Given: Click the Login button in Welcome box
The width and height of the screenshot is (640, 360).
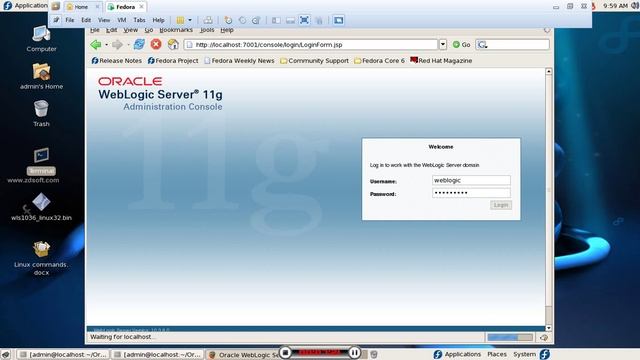Looking at the screenshot, I should pos(501,205).
